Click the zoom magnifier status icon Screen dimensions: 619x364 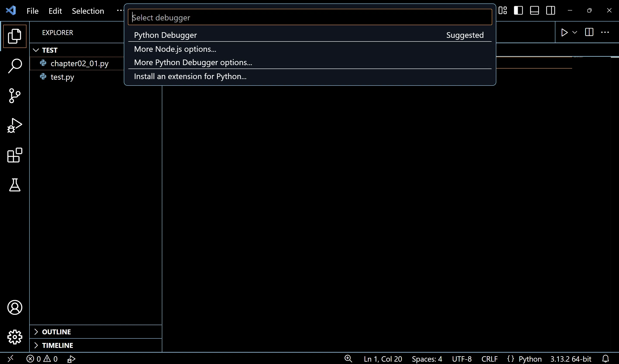click(348, 359)
